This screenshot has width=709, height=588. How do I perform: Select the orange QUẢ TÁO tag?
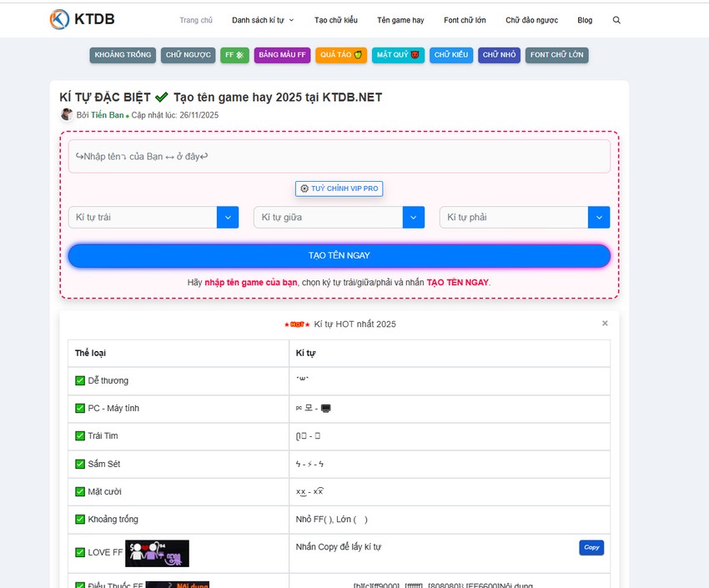[x=341, y=55]
